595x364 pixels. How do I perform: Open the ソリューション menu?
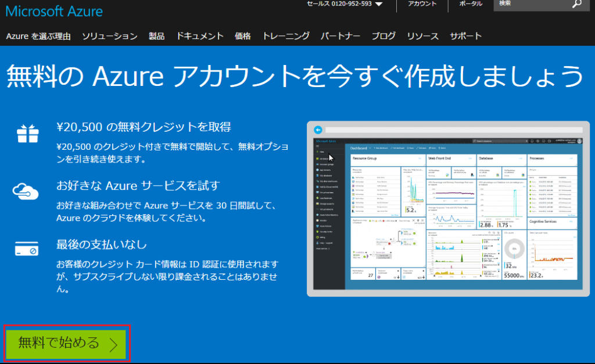point(110,35)
